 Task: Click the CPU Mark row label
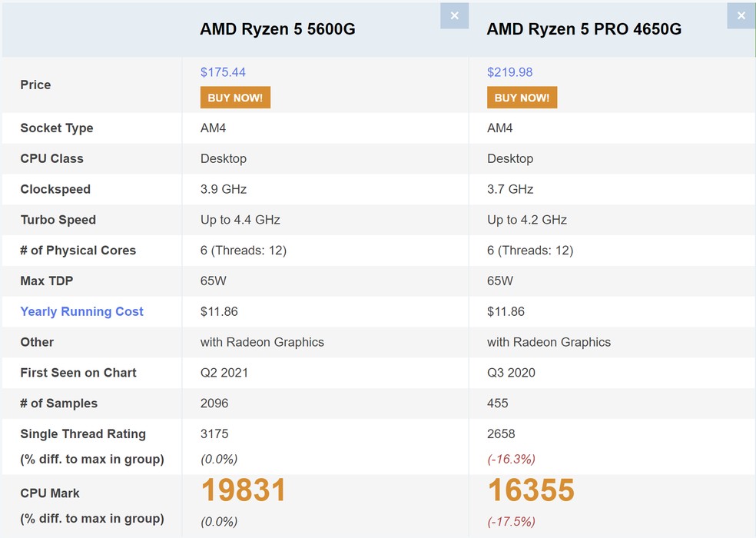50,493
